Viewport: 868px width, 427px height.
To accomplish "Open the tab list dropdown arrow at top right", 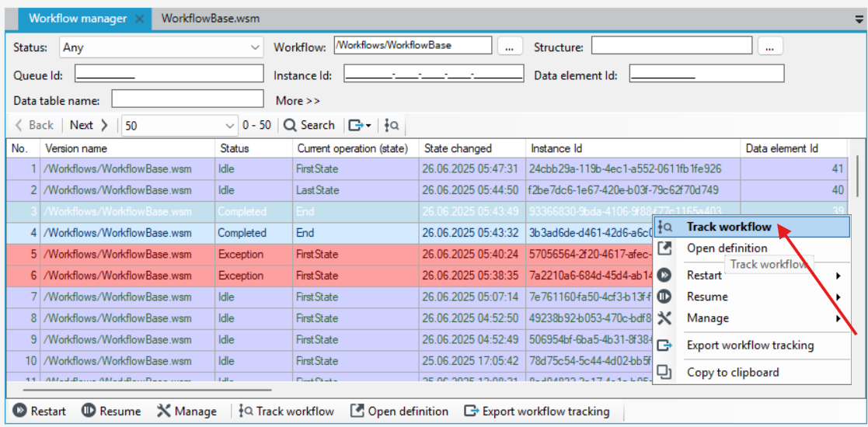I will [x=859, y=19].
